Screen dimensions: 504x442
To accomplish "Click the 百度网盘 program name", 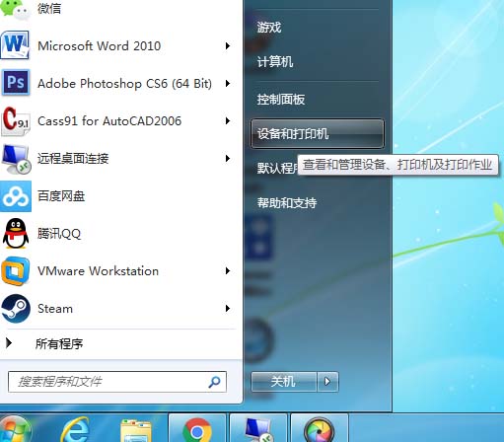I will [x=61, y=196].
